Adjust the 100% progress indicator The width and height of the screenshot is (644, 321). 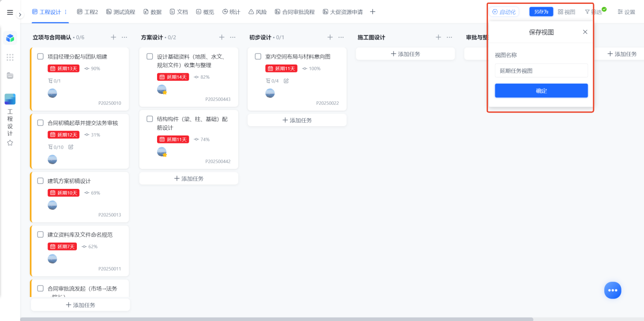[311, 69]
